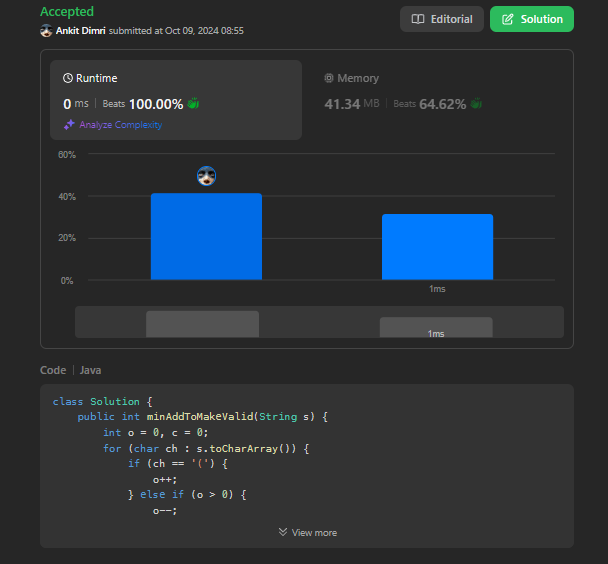Click the small profile avatar beside Ankit Dimri

pos(46,31)
